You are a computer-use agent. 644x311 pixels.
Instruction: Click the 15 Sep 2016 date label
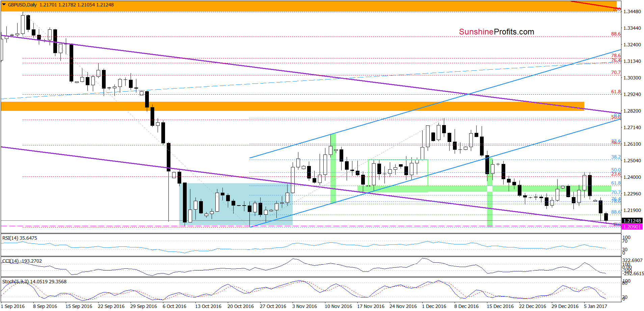point(79,306)
